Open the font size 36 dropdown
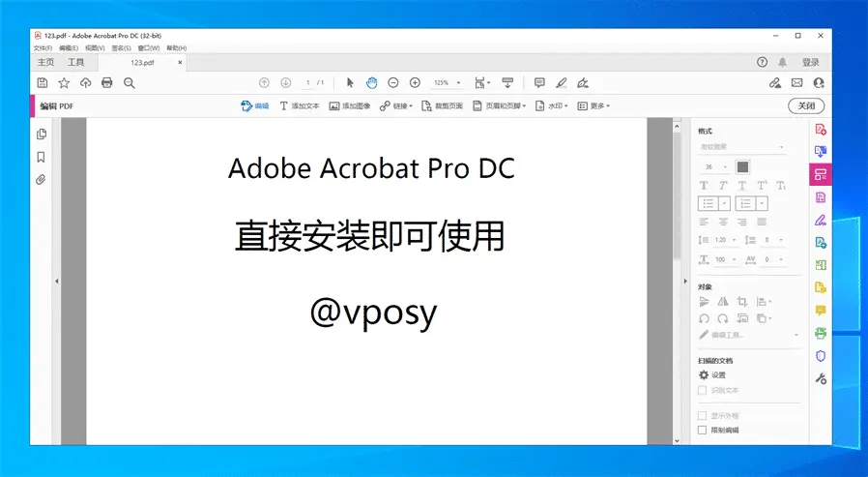 pyautogui.click(x=715, y=166)
